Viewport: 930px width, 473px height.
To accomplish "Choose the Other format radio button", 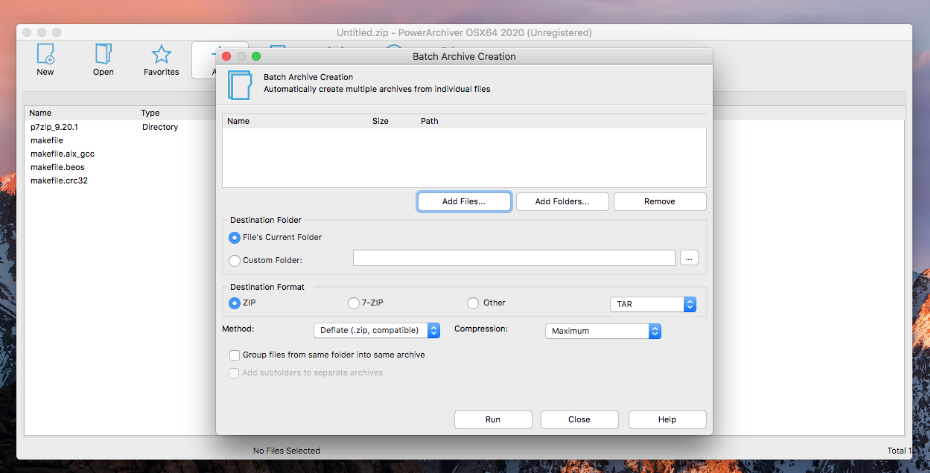I will (x=473, y=303).
